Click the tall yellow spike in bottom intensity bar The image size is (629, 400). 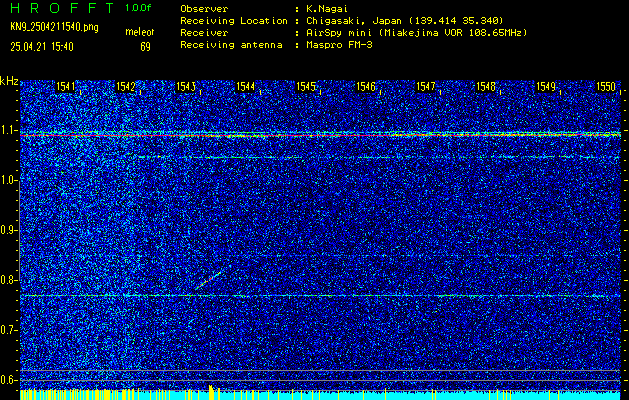coord(211,392)
